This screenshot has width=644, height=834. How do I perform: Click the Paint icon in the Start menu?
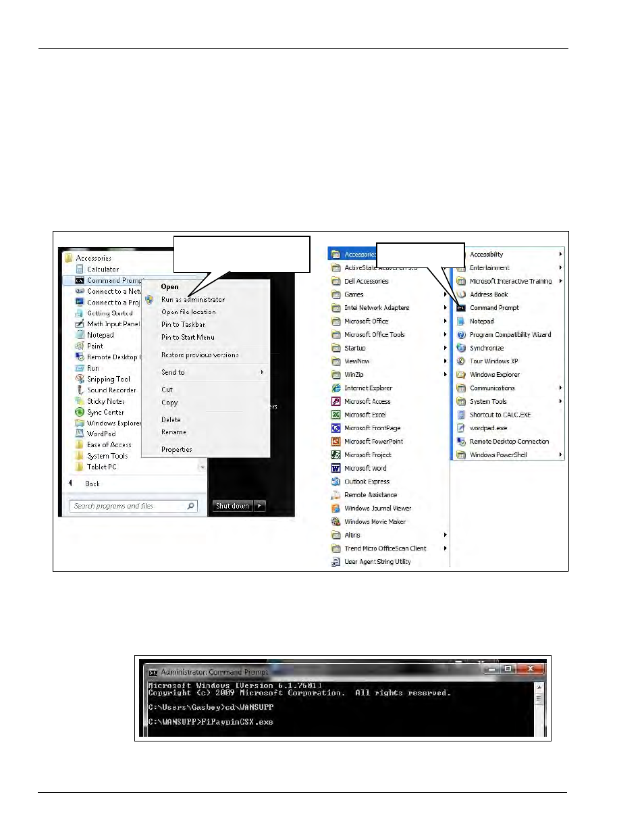(80, 346)
